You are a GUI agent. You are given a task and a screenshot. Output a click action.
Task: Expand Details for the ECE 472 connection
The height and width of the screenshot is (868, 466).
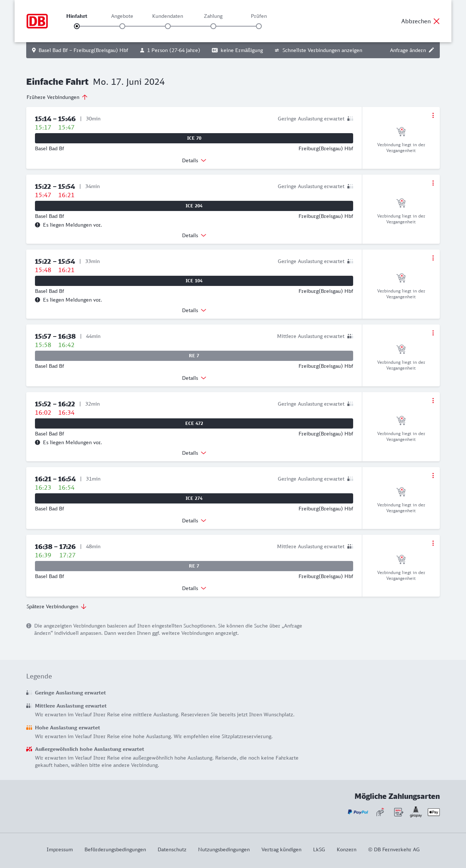[x=194, y=453]
